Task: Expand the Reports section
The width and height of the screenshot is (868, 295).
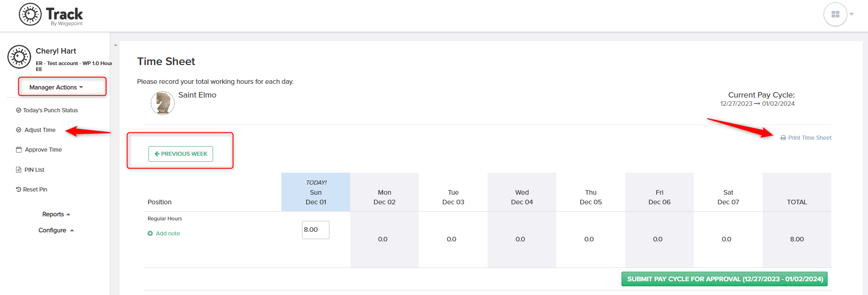Action: tap(56, 214)
